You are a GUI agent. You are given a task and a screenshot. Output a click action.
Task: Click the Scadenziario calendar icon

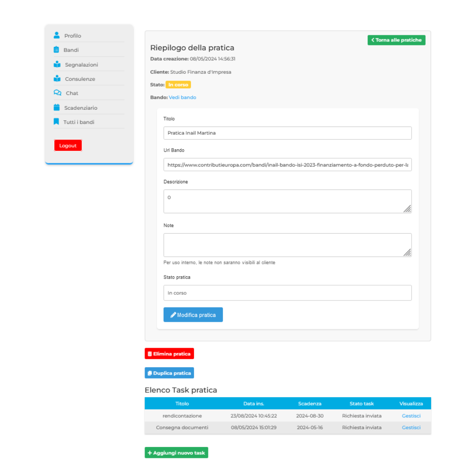click(56, 108)
